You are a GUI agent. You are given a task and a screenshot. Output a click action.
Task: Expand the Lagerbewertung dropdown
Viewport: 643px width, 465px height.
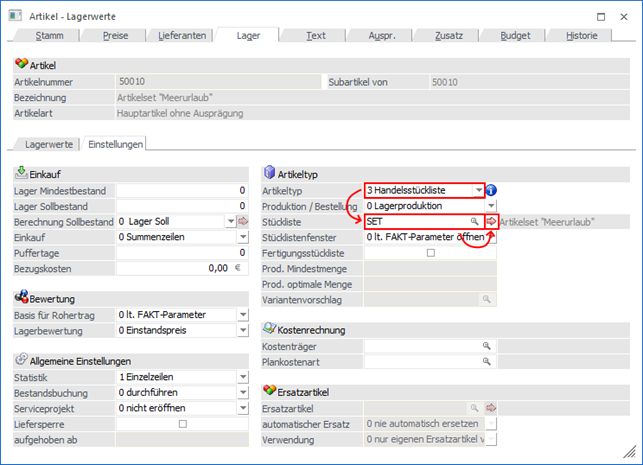point(243,330)
